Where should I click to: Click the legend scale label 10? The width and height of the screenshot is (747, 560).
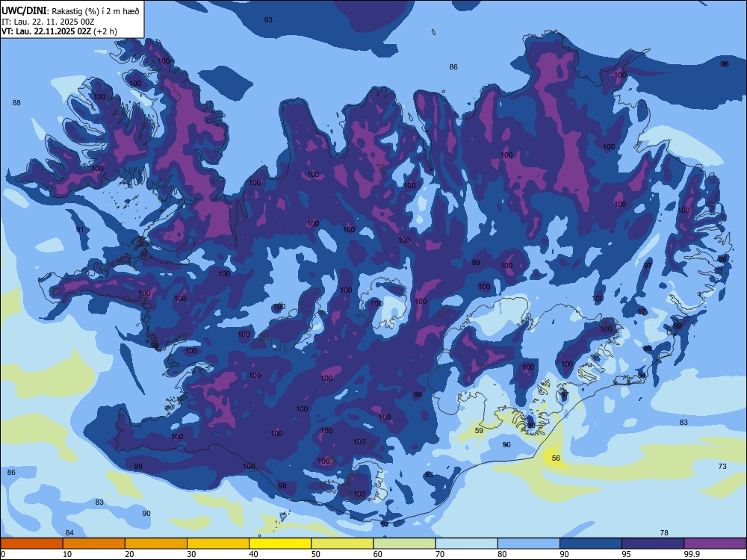point(67,554)
